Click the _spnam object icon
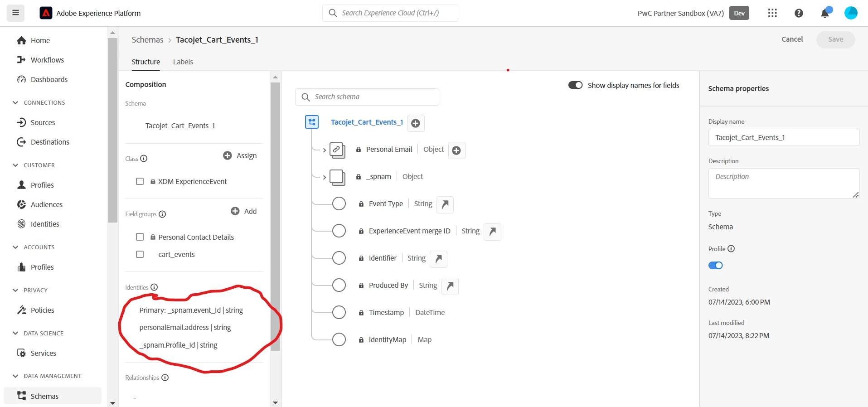Image resolution: width=868 pixels, height=407 pixels. (337, 177)
